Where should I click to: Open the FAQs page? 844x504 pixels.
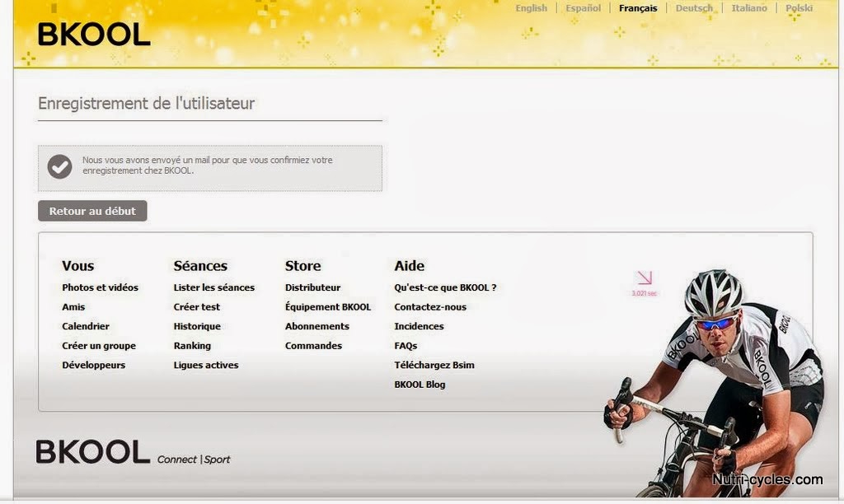pos(406,345)
